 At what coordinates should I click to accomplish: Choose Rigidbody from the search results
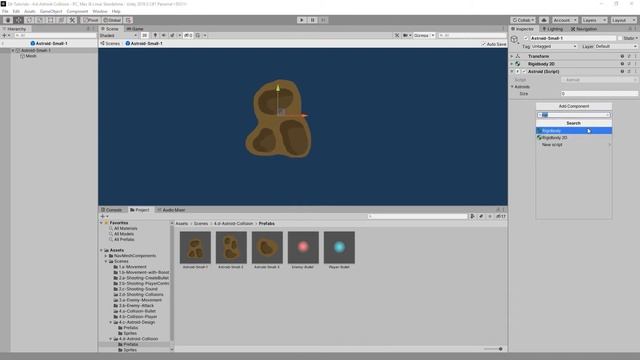(x=574, y=131)
